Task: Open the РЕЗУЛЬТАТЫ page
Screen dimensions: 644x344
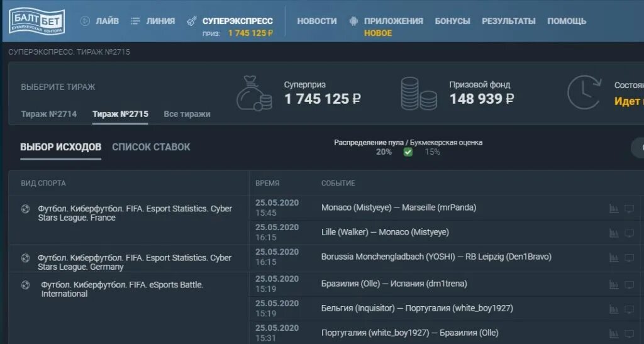Action: [509, 21]
